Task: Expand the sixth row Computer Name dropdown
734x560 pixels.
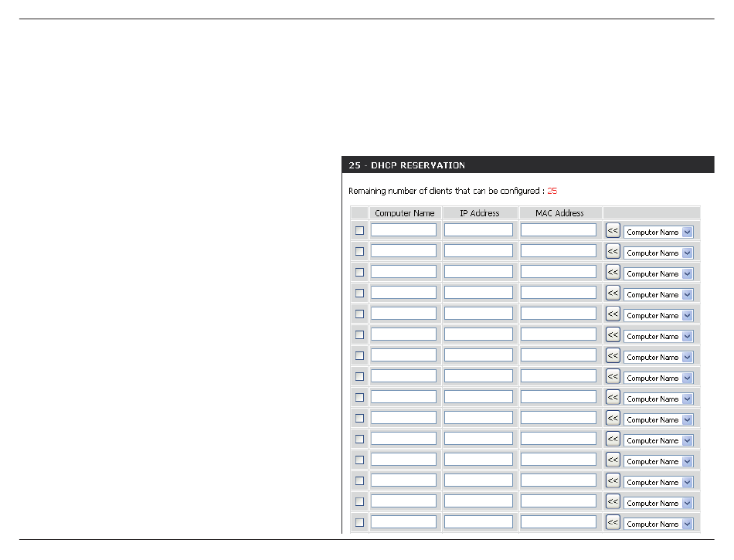Action: pos(658,336)
